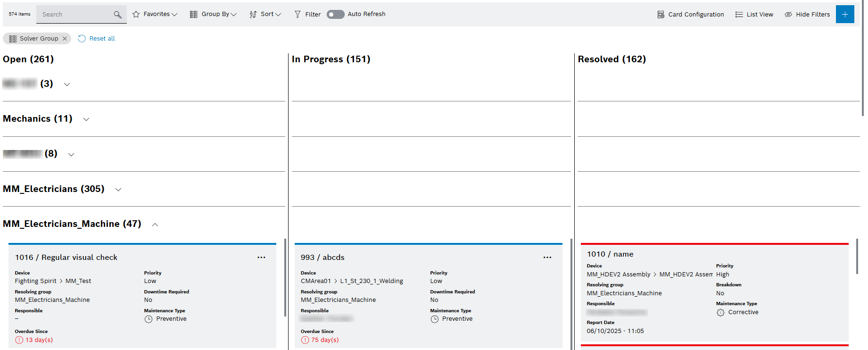Click the search magnifier icon
868x350 pixels.
point(117,15)
